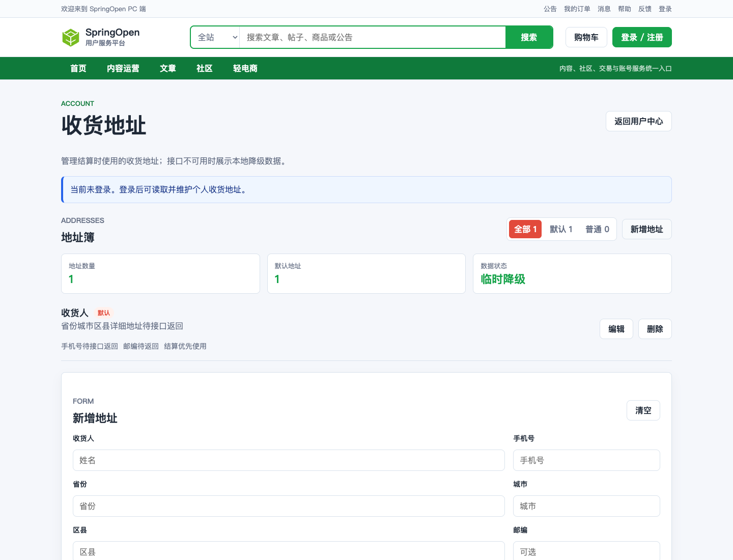The image size is (733, 560).
Task: Focus the 城市 input field
Action: point(586,506)
